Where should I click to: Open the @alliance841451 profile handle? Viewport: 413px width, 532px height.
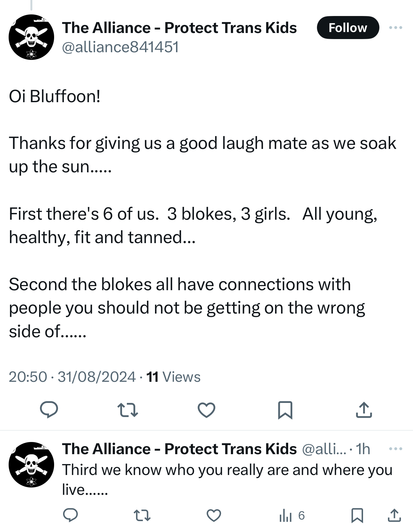pyautogui.click(x=120, y=47)
